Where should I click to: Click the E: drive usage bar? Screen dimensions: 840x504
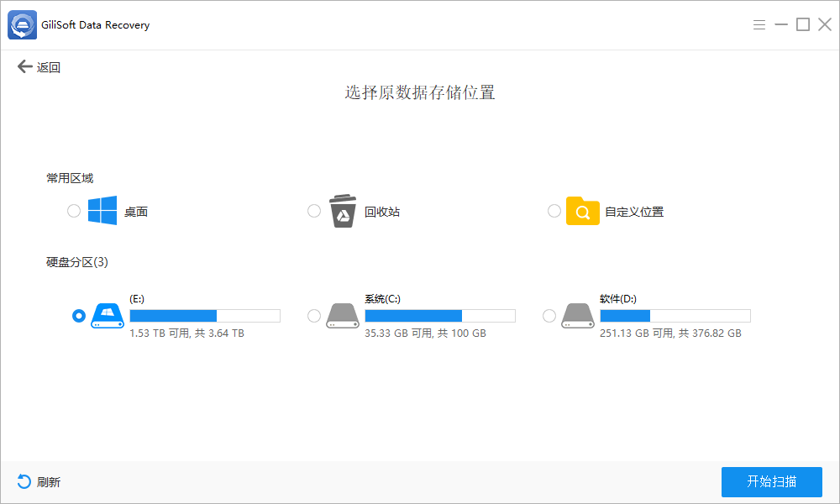(205, 316)
